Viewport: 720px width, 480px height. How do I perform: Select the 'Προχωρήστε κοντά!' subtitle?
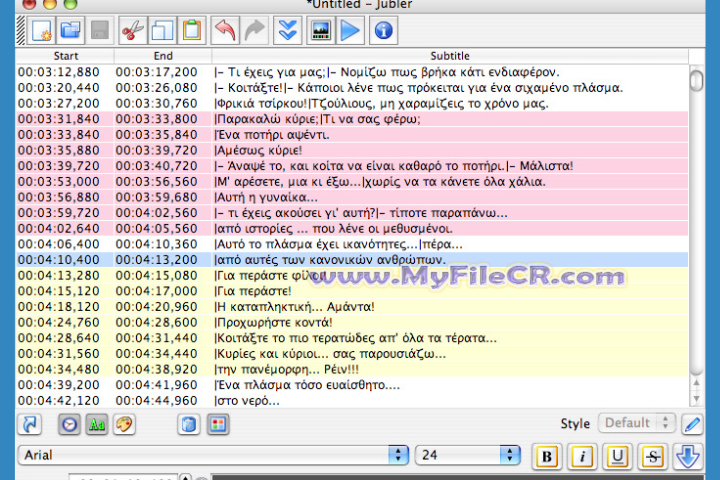352,322
